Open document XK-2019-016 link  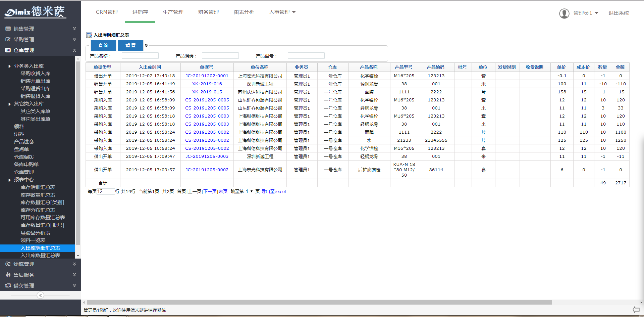pos(207,84)
